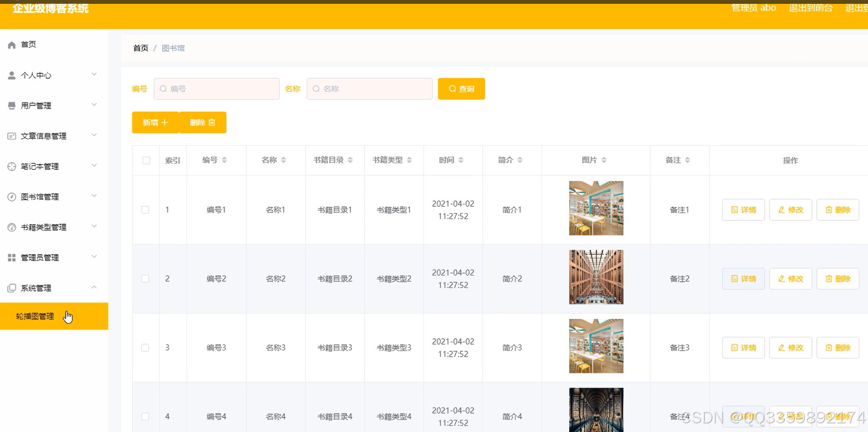This screenshot has height=432, width=868.
Task: Click the search icon inside 名称 field
Action: coord(316,89)
